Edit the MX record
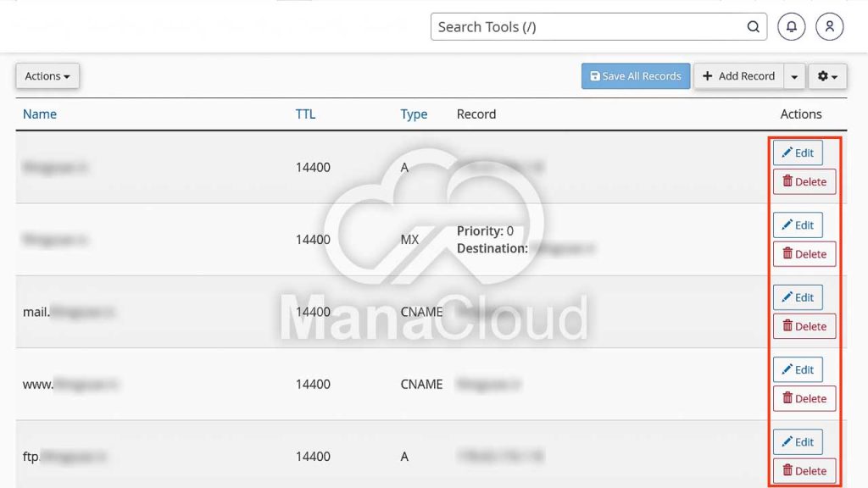This screenshot has height=488, width=868. pyautogui.click(x=797, y=225)
